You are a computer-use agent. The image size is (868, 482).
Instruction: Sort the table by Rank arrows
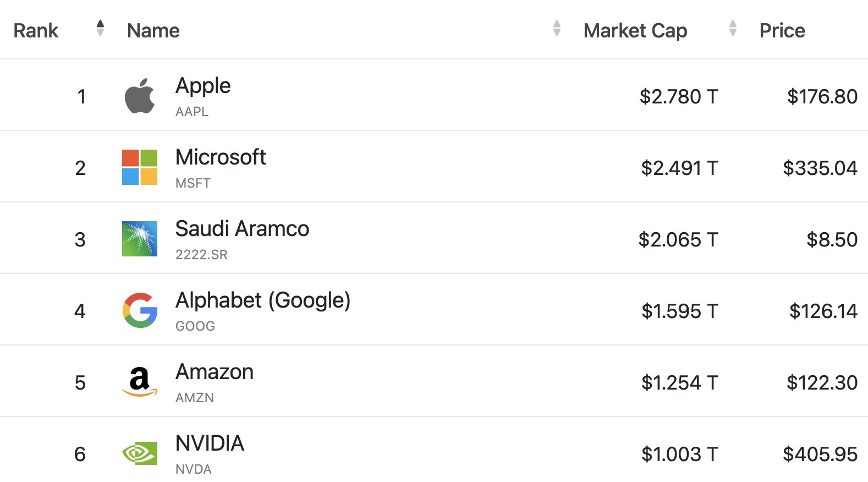coord(100,28)
